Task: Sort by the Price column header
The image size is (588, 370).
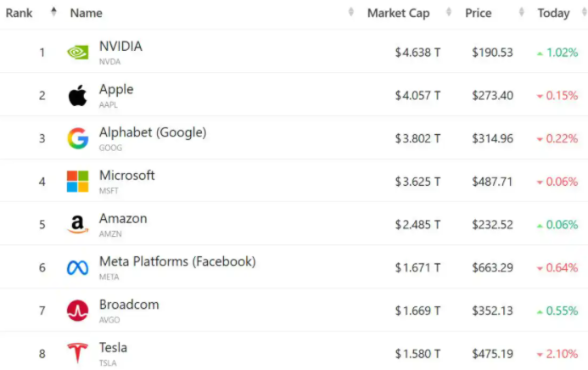Action: tap(479, 14)
